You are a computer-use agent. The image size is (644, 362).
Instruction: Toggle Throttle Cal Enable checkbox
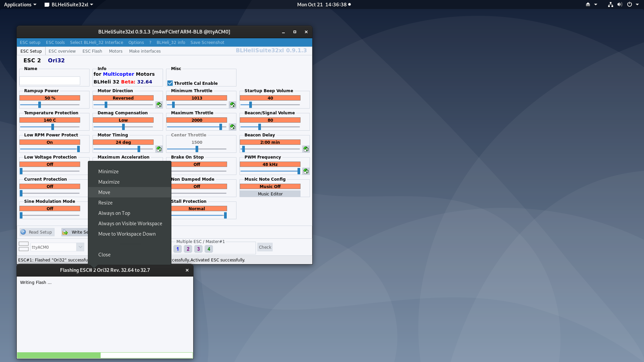[170, 83]
